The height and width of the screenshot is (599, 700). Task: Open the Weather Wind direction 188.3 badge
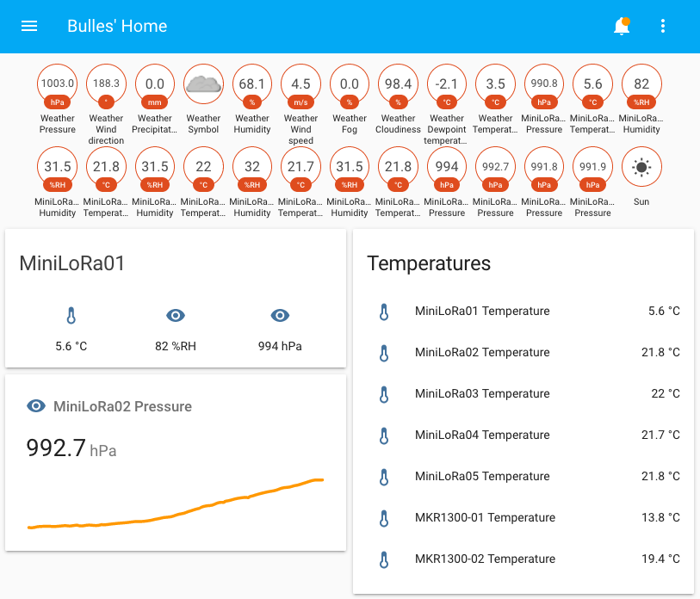pos(106,86)
